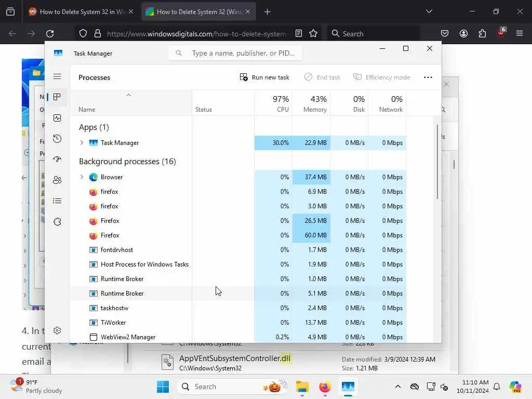This screenshot has height=399, width=532.
Task: Expand Task Manager app row chevron
Action: (x=82, y=143)
